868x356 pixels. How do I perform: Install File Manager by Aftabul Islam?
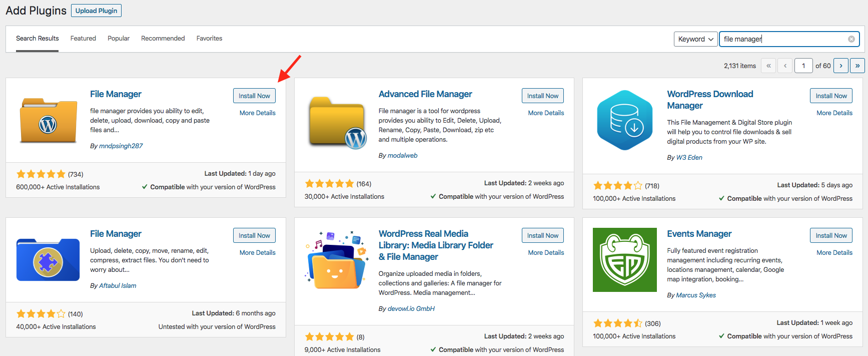(x=254, y=235)
